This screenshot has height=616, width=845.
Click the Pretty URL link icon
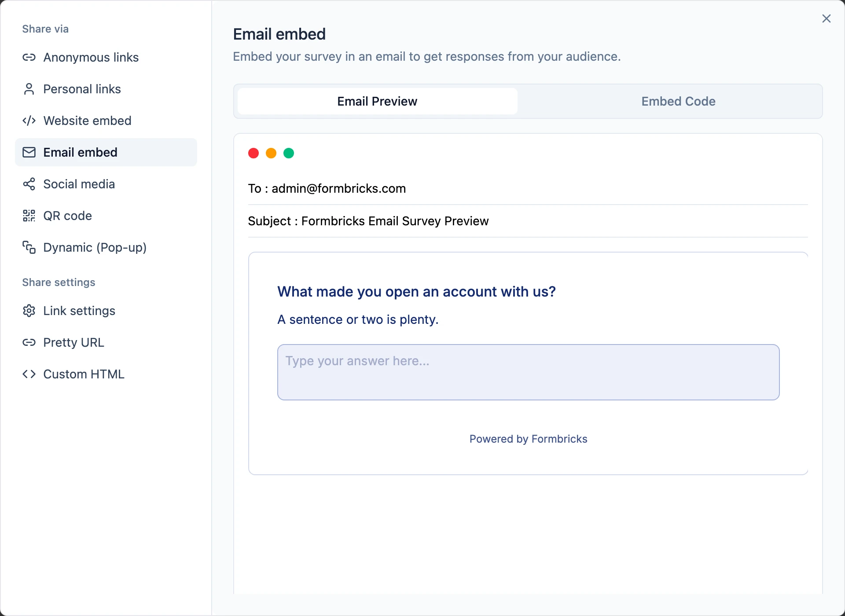(x=29, y=342)
